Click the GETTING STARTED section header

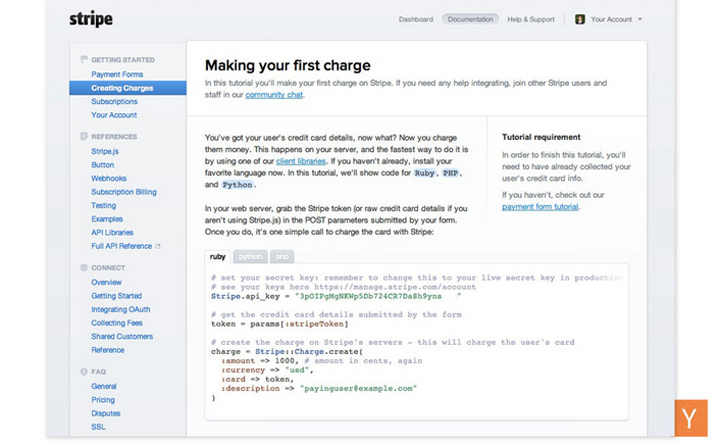[123, 60]
